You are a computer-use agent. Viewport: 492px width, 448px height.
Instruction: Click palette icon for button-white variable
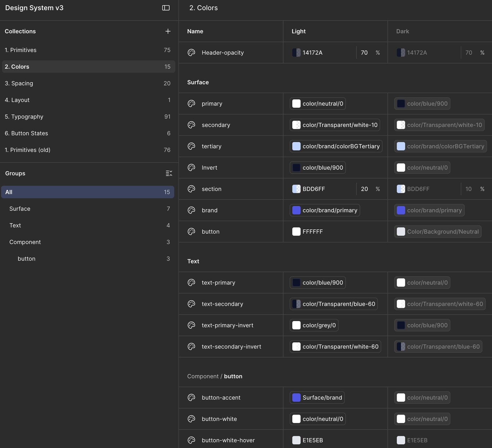(x=192, y=419)
